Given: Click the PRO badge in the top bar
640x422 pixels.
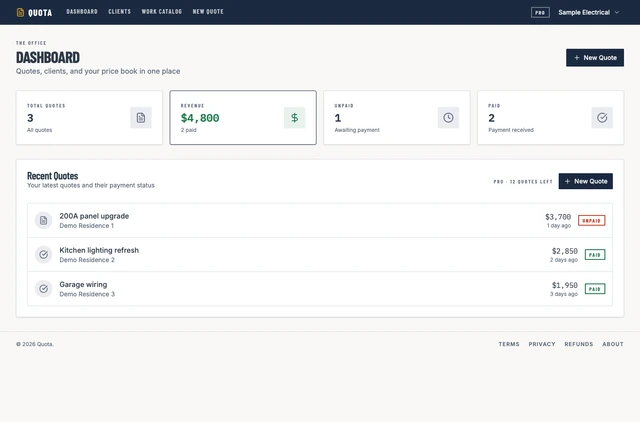Looking at the screenshot, I should [540, 13].
